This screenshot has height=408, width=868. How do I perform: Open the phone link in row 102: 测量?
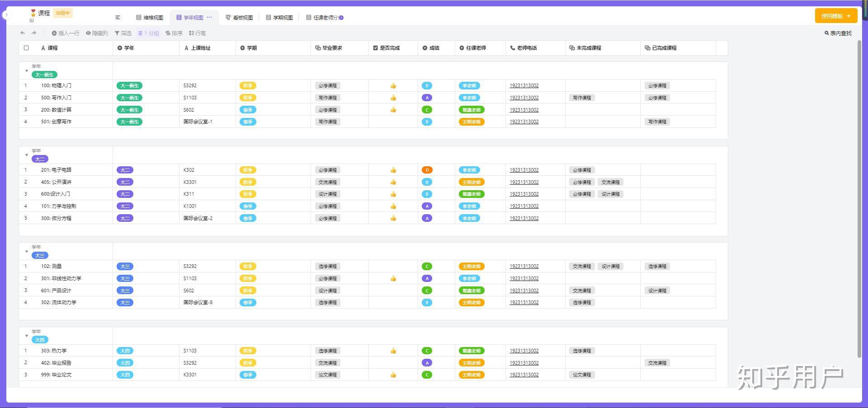(524, 266)
